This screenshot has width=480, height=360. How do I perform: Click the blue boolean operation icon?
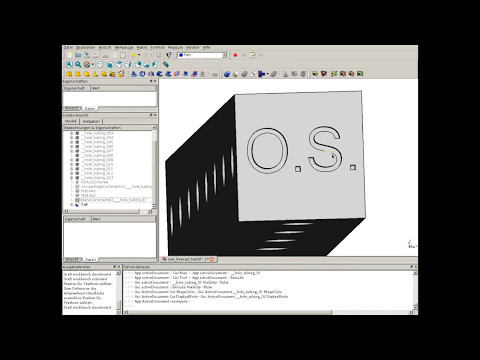tap(227, 74)
